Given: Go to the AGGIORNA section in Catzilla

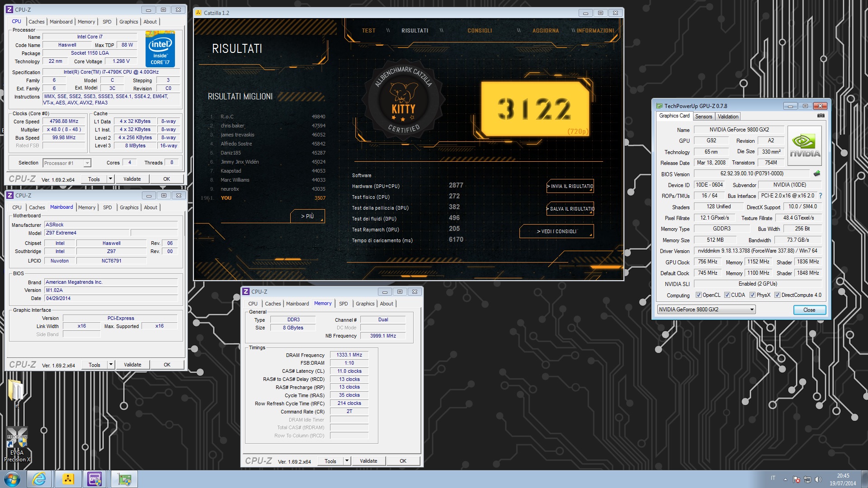Looking at the screenshot, I should coord(546,31).
